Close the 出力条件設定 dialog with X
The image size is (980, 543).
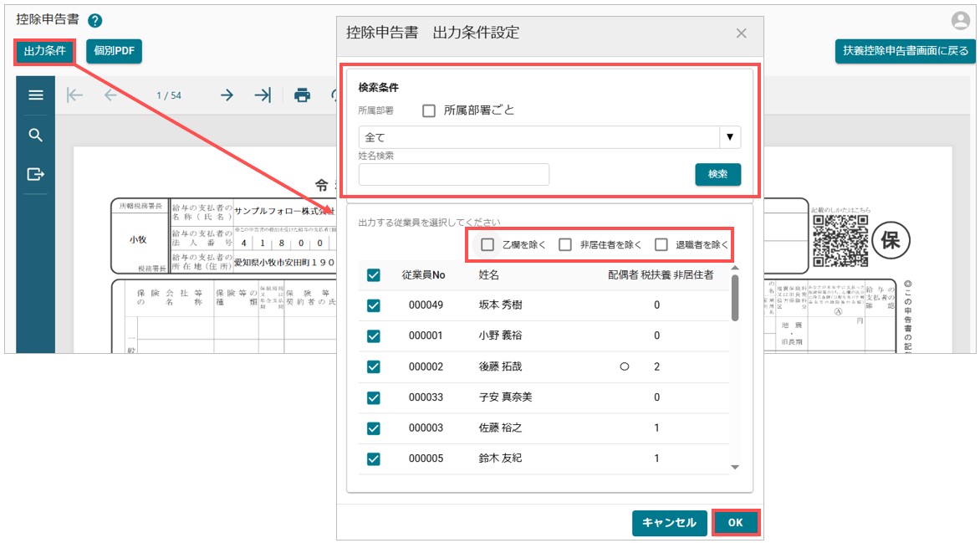741,33
